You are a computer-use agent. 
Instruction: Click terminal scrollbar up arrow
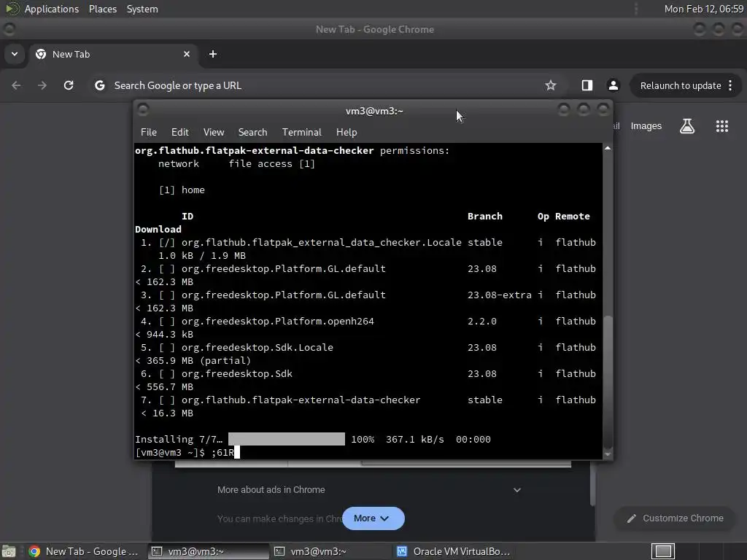[608, 148]
